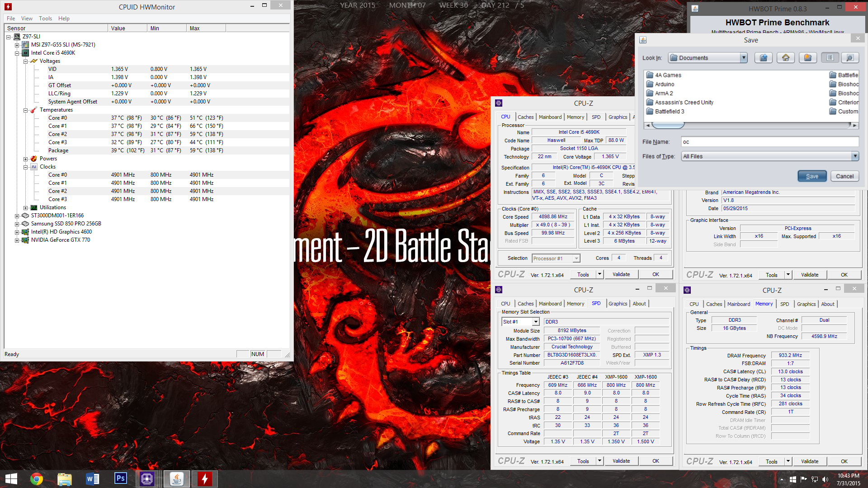Viewport: 868px width, 488px height.
Task: Click the Clocks waveform icon in HWMonitor
Action: coord(34,167)
